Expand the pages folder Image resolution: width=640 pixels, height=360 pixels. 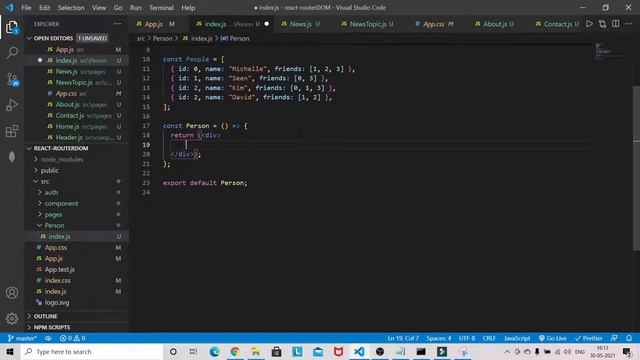point(53,214)
